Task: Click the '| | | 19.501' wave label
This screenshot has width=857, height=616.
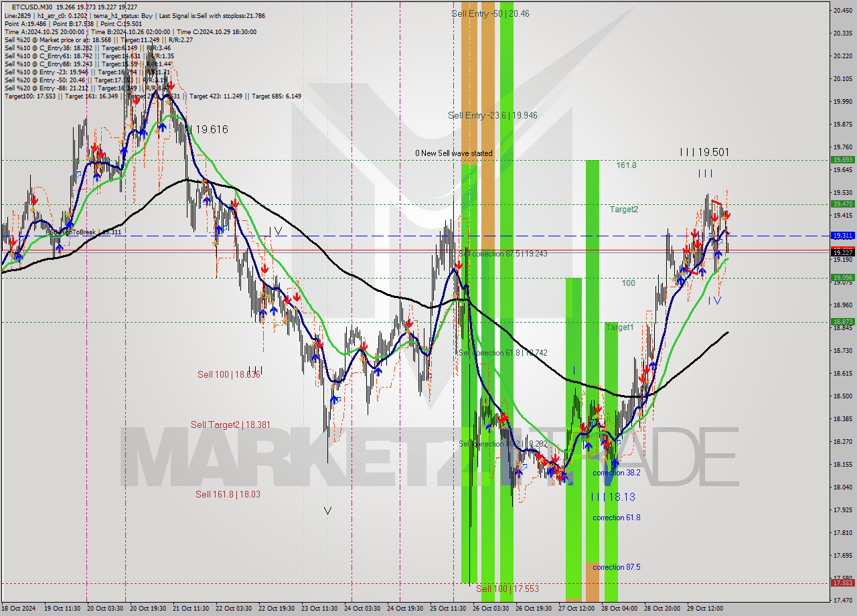Action: (x=704, y=153)
